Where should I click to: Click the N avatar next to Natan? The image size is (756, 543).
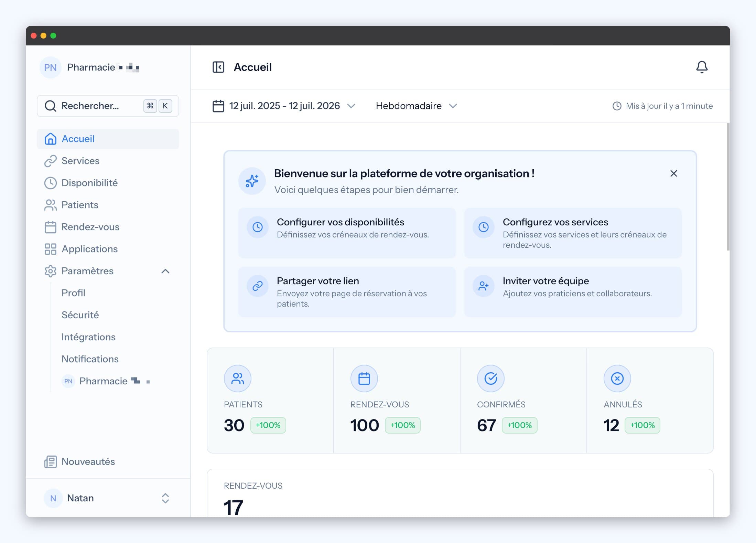click(53, 498)
